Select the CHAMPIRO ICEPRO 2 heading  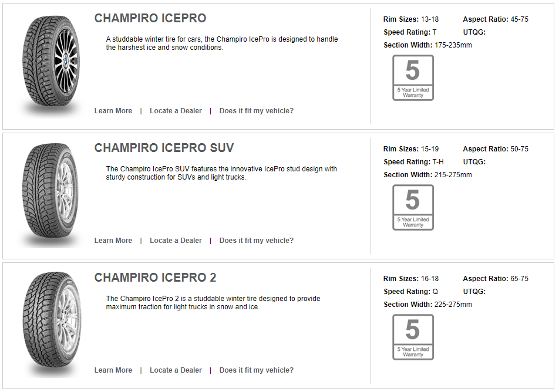[x=155, y=278]
